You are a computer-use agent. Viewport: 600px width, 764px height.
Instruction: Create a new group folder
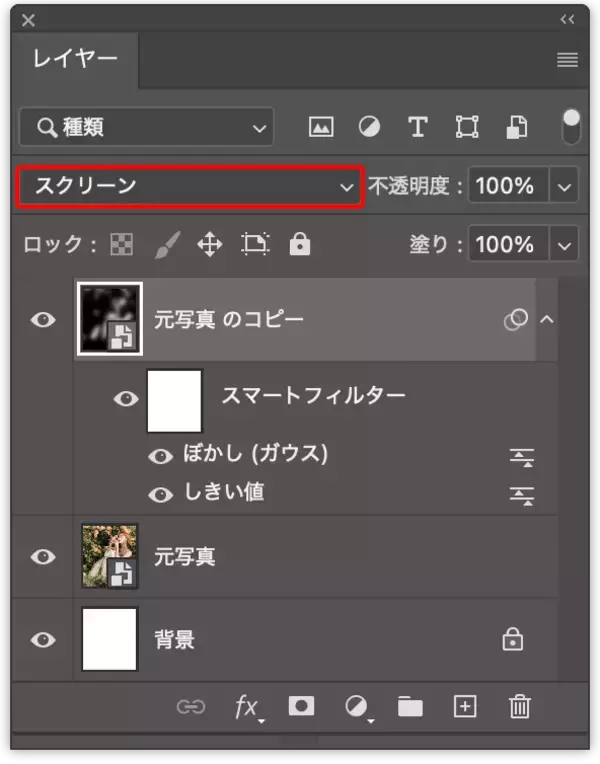[410, 706]
